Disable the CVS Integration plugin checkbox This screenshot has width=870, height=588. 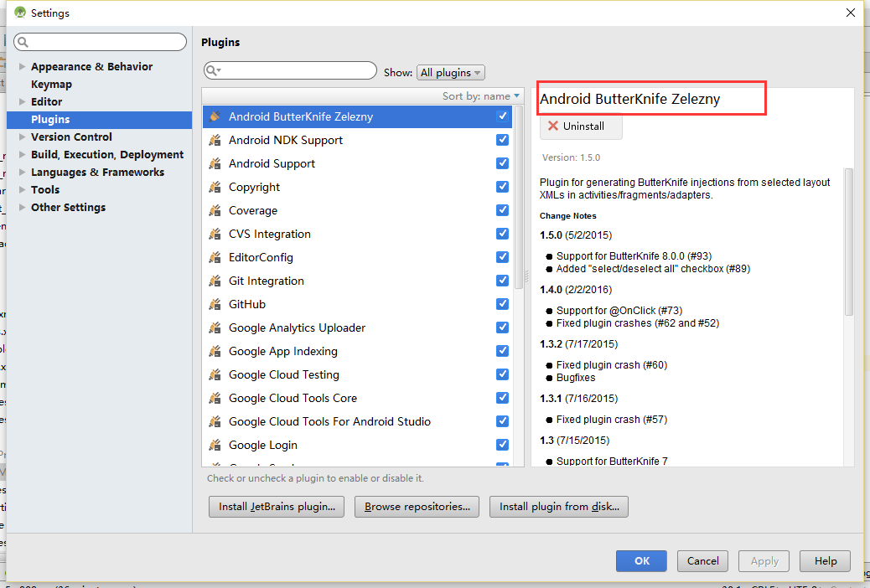point(502,234)
